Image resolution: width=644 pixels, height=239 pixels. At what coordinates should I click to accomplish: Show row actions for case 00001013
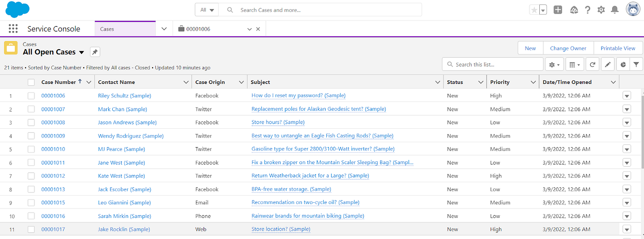pos(627,189)
